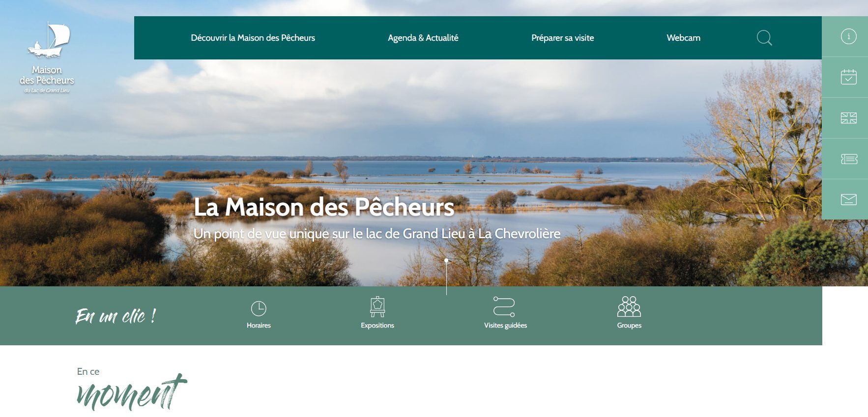The image size is (868, 417).
Task: Open the Webcam menu item
Action: coord(683,38)
